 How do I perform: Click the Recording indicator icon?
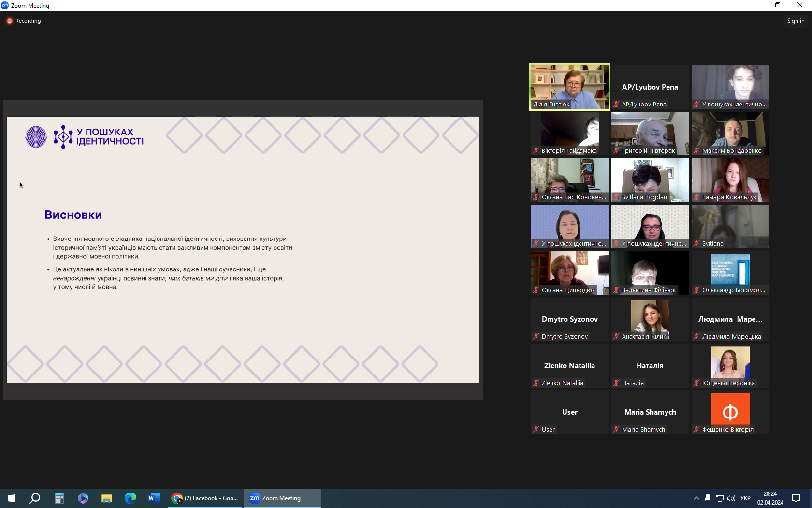pyautogui.click(x=9, y=21)
